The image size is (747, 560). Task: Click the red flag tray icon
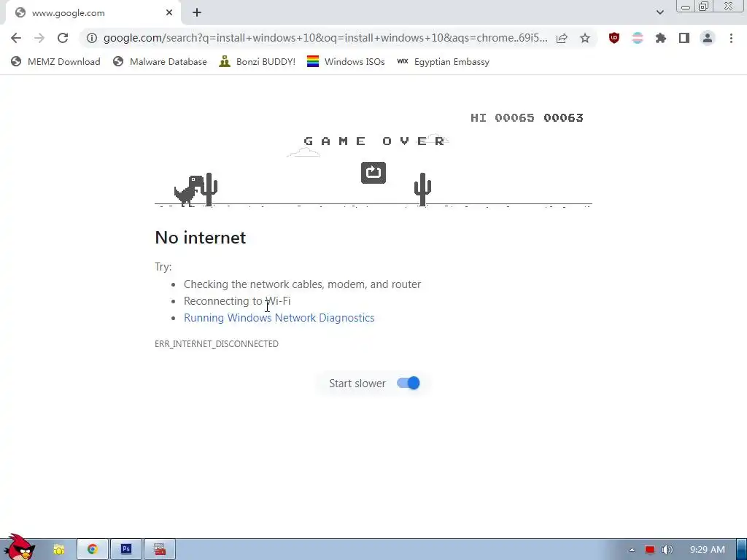650,550
